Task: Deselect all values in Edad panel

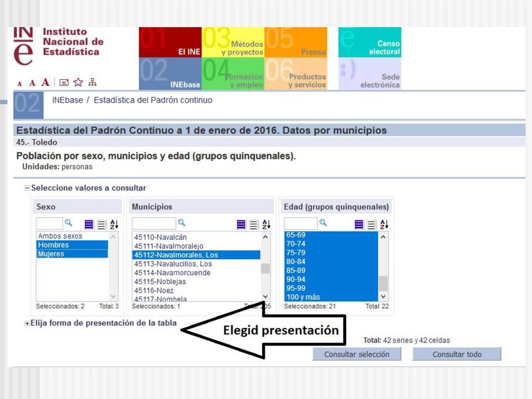Action: pyautogui.click(x=371, y=224)
